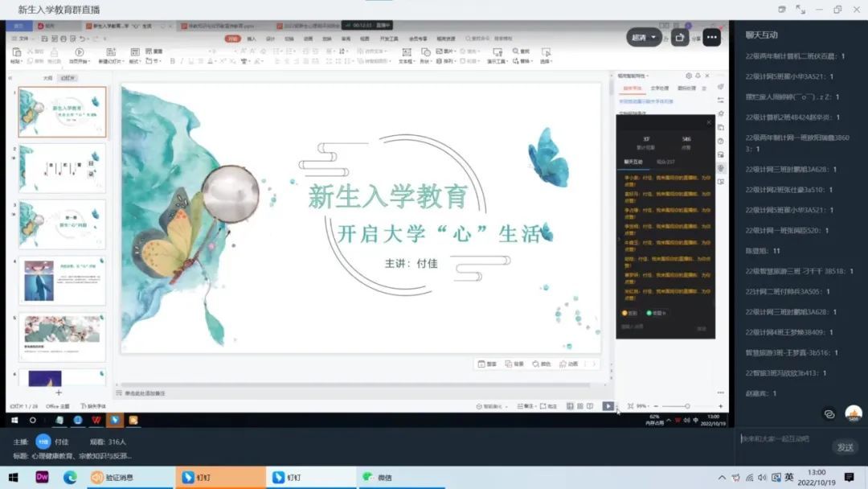
Task: Expand the 超清 video quality dropdown
Action: pyautogui.click(x=645, y=37)
